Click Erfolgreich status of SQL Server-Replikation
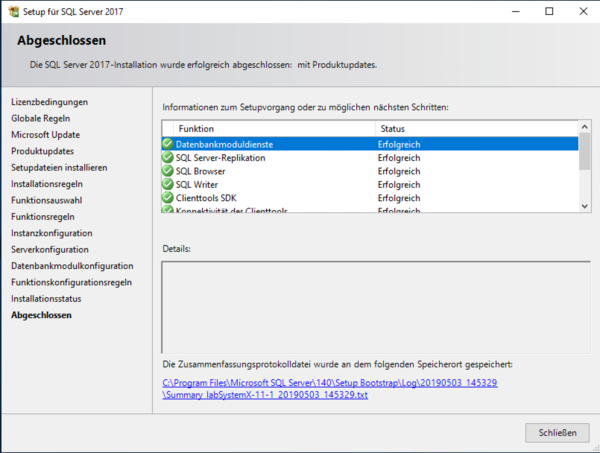Image resolution: width=600 pixels, height=453 pixels. [399, 158]
